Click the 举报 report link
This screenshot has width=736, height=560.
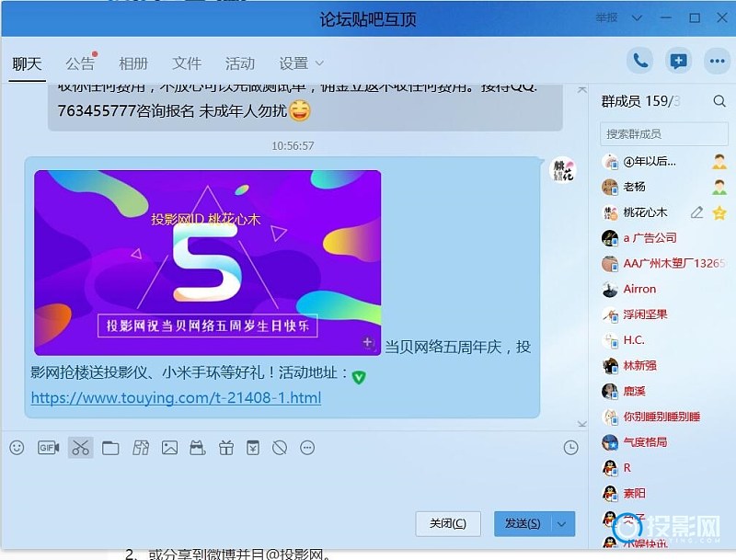[606, 17]
